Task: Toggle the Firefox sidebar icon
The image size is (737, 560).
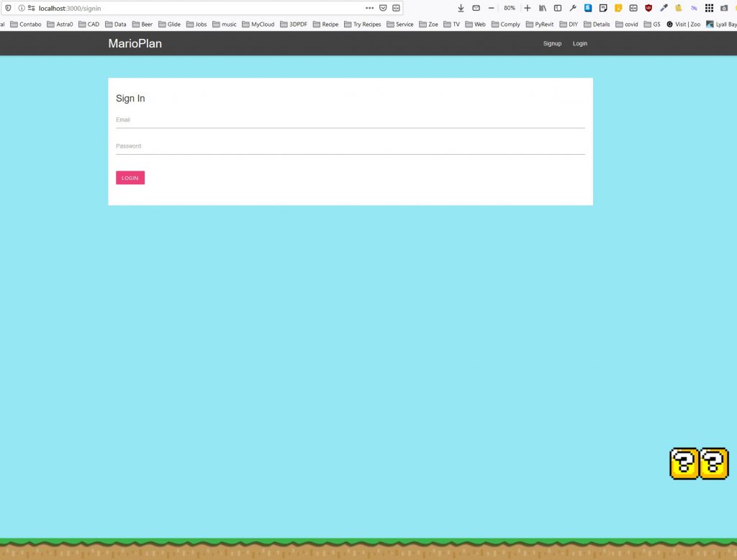Action: click(557, 8)
